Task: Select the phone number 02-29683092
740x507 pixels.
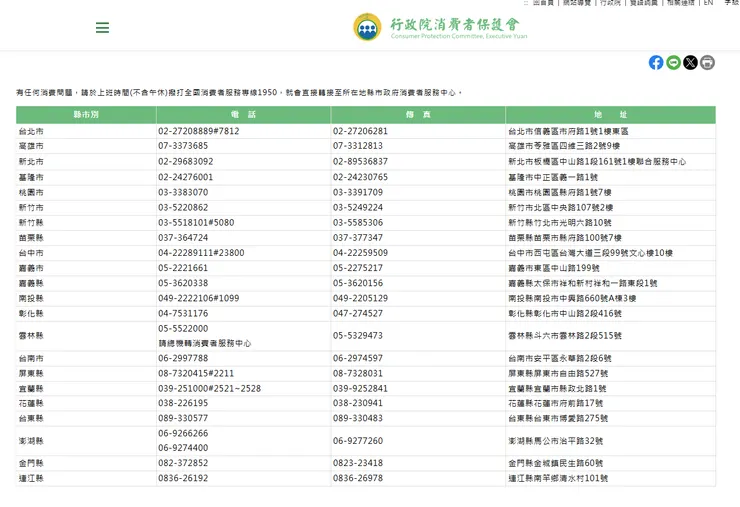Action: coord(185,161)
